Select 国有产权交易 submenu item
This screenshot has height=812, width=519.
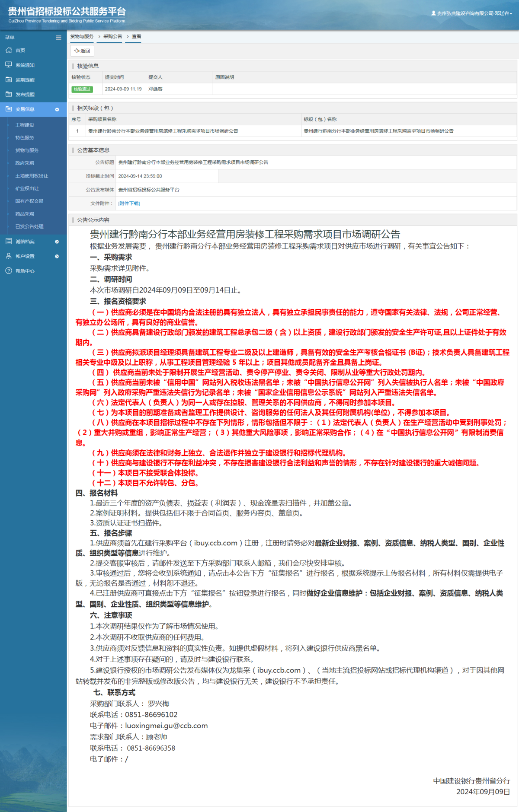pos(29,201)
